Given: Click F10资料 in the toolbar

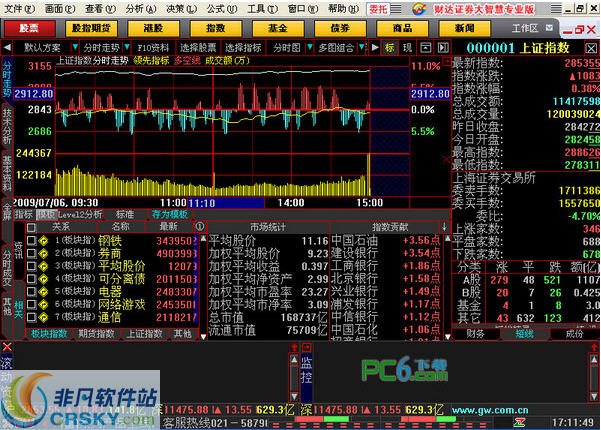Looking at the screenshot, I should click(x=153, y=48).
